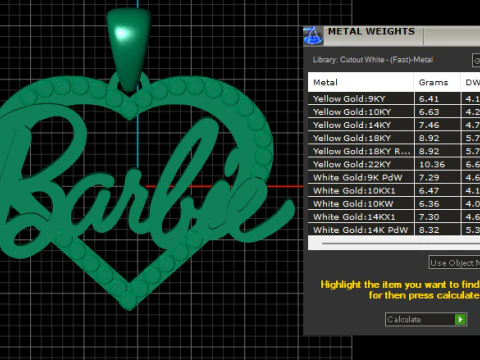Click the 8.32 grams cell
Screen dimensions: 480x360
coord(437,230)
